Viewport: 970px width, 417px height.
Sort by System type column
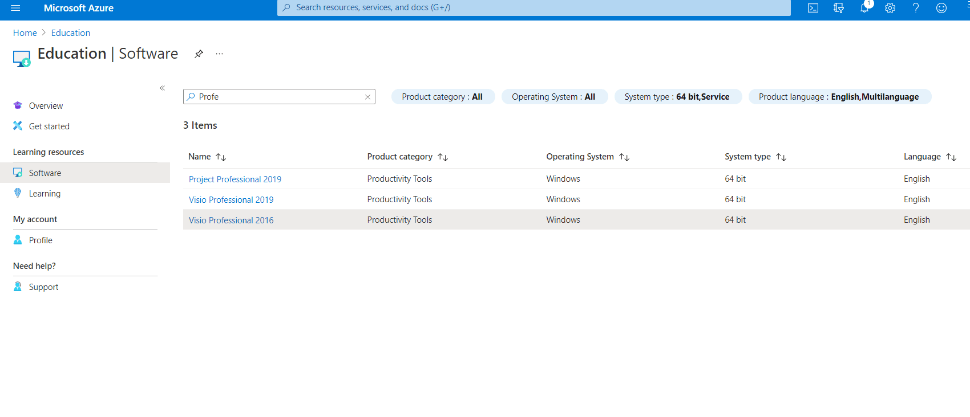[755, 157]
